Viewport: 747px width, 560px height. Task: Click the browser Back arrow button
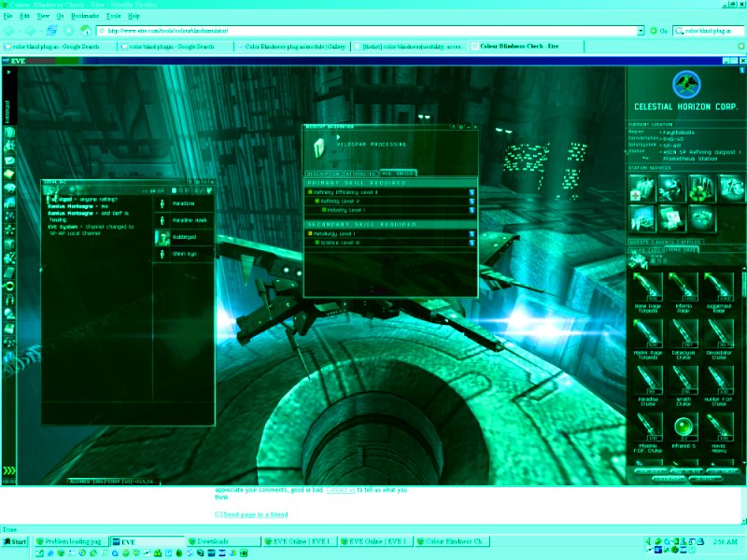(x=9, y=31)
